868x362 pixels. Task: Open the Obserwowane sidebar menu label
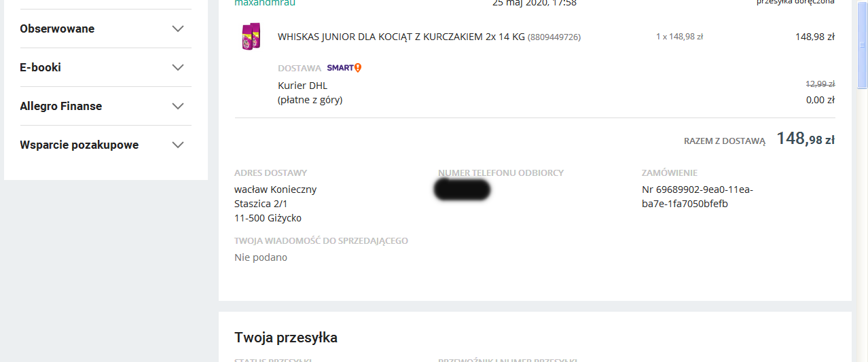pos(57,29)
